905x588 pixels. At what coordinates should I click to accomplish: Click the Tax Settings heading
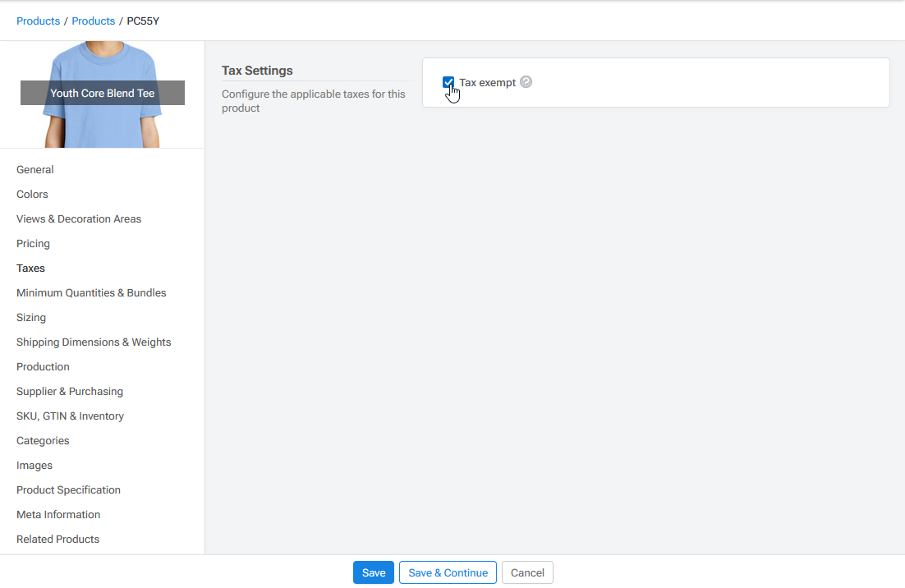[257, 71]
